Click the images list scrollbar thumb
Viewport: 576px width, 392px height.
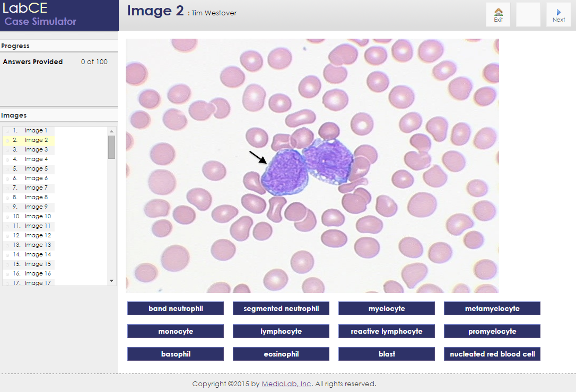click(x=112, y=147)
